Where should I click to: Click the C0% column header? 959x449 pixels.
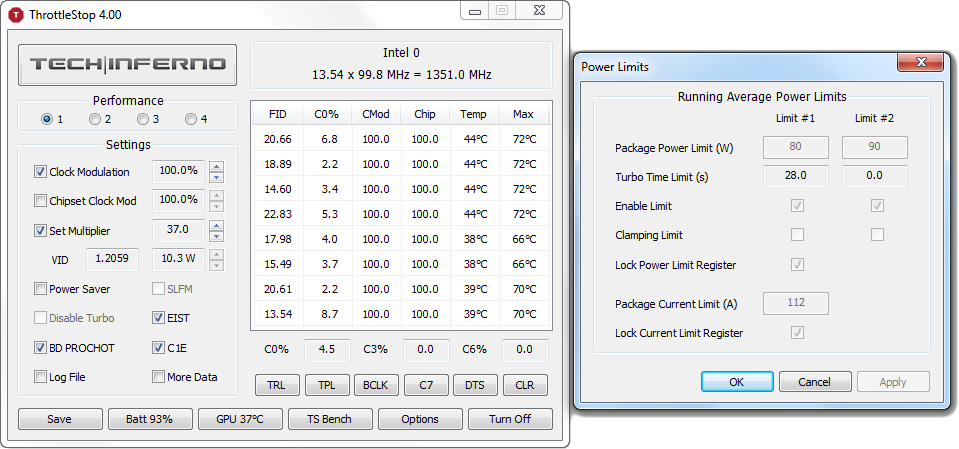[x=327, y=114]
